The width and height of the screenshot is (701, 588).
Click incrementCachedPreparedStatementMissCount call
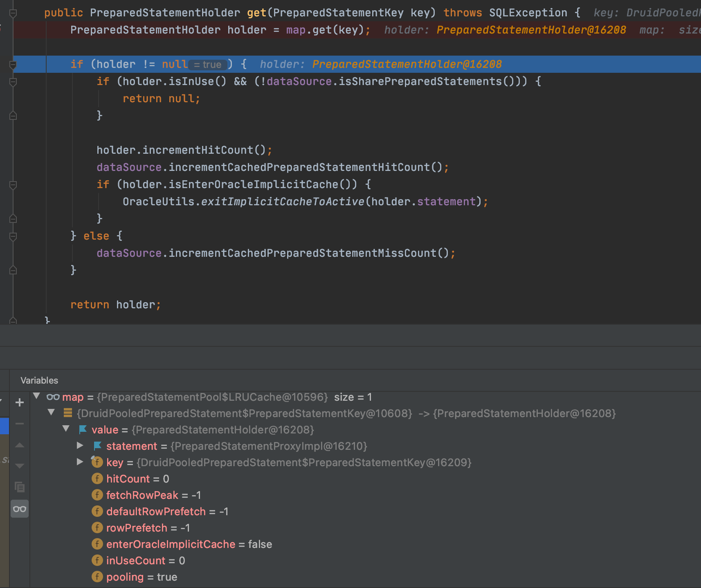tap(303, 253)
